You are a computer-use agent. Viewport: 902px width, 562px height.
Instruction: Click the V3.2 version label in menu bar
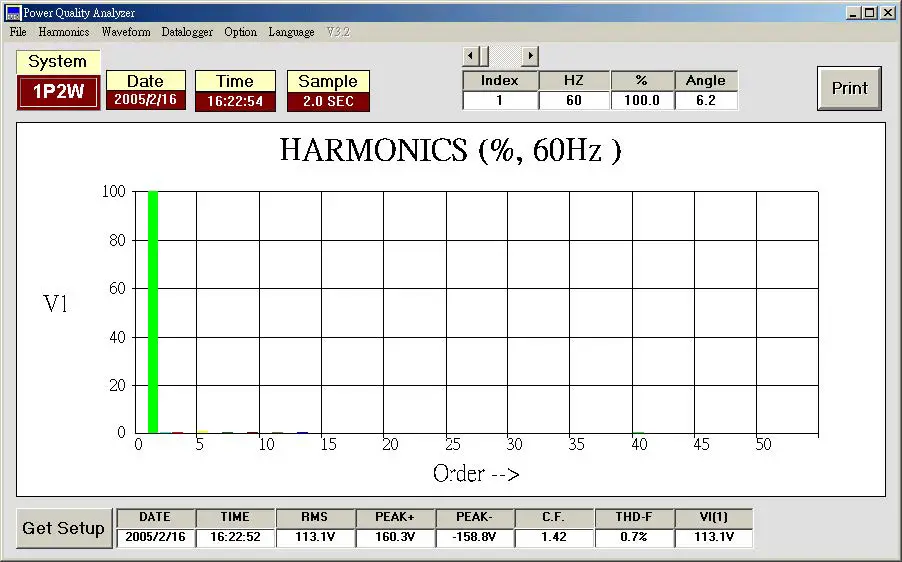338,32
